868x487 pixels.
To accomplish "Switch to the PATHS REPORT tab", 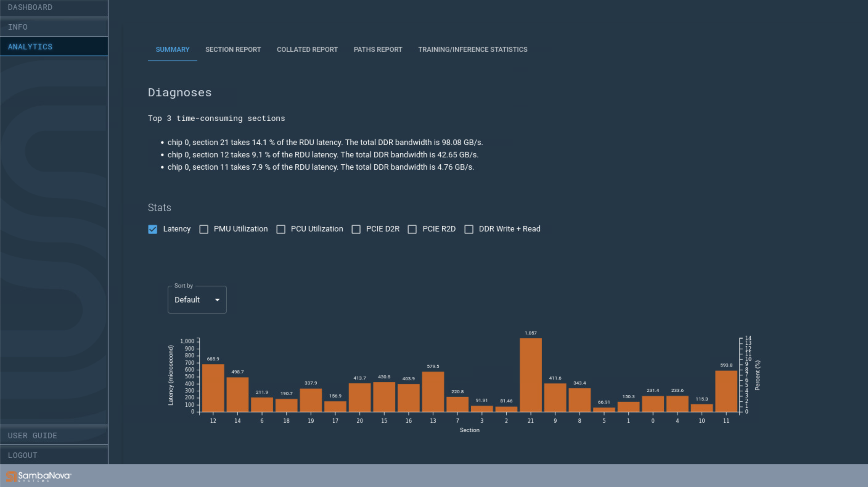I will pos(378,50).
